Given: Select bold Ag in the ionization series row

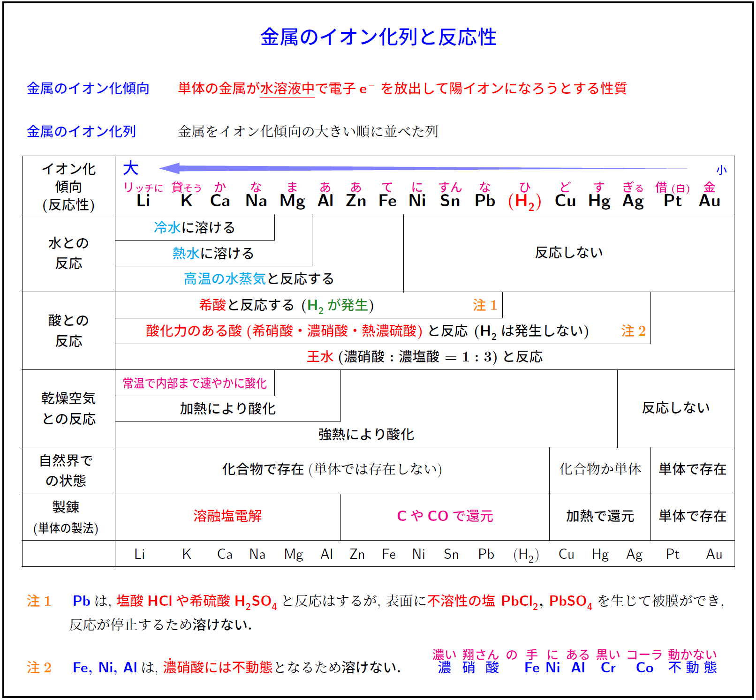Looking at the screenshot, I should coord(633,202).
